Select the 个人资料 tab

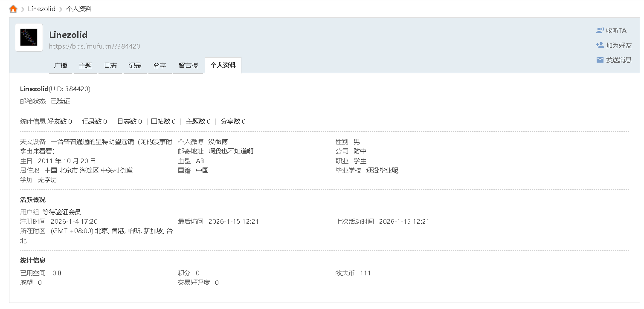223,65
